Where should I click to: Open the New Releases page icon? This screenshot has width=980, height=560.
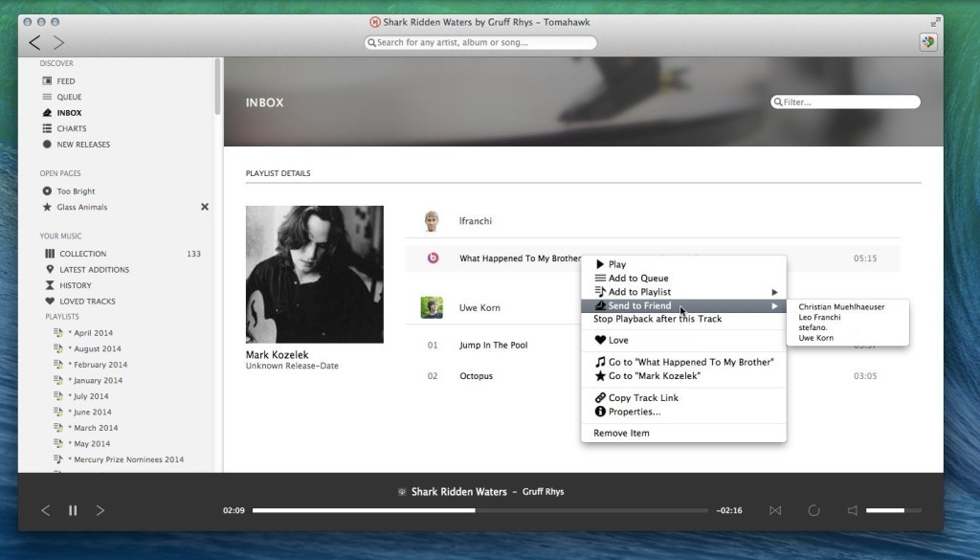coord(47,144)
